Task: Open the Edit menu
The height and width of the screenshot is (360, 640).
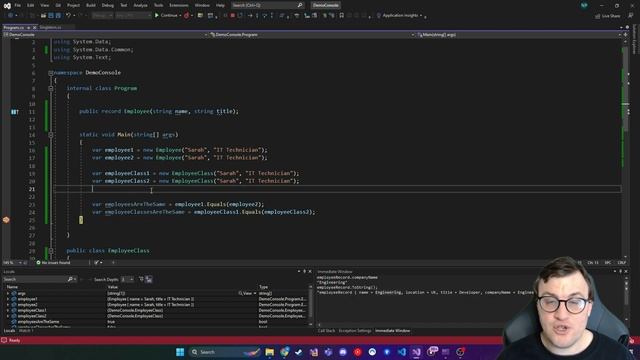Action: pyautogui.click(x=31, y=5)
